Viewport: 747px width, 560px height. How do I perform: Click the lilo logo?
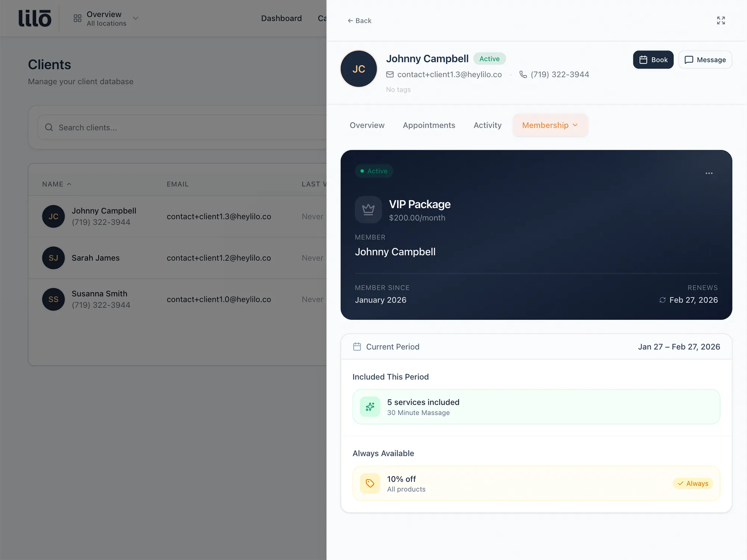pyautogui.click(x=35, y=18)
